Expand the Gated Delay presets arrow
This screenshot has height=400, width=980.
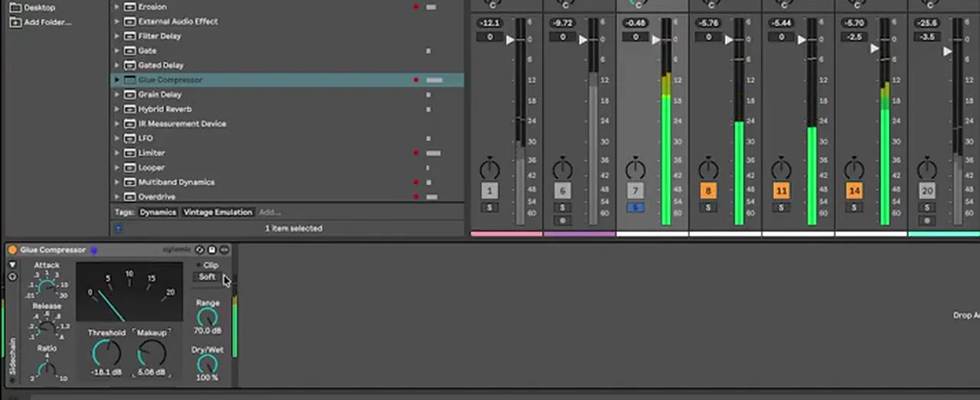[117, 65]
